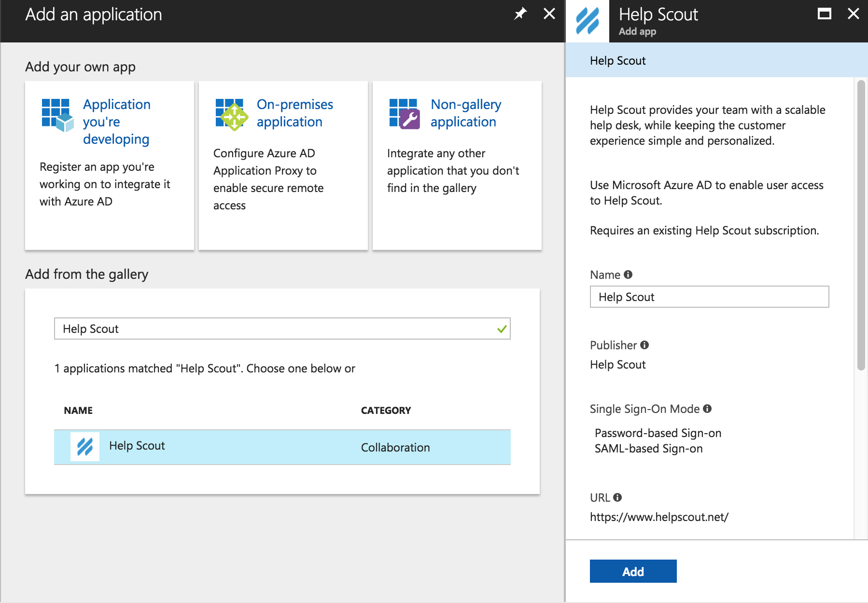Click the Application you're developing tile icon

click(57, 115)
